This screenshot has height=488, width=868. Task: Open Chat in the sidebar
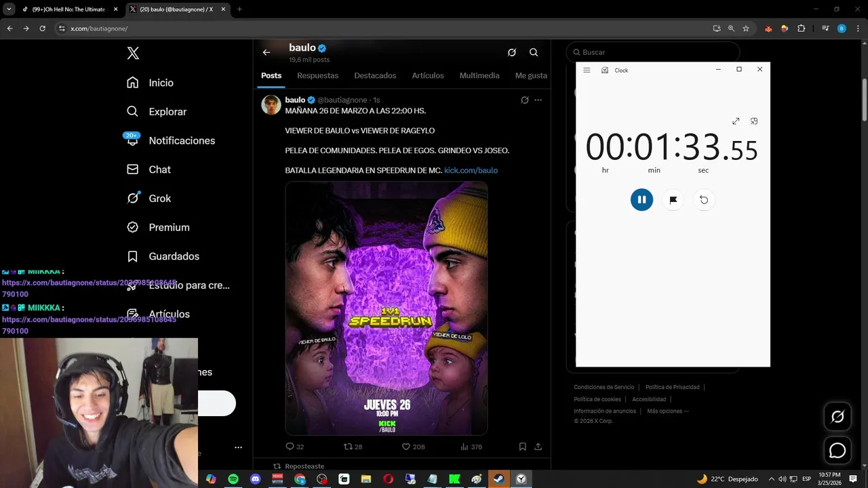tap(148, 169)
